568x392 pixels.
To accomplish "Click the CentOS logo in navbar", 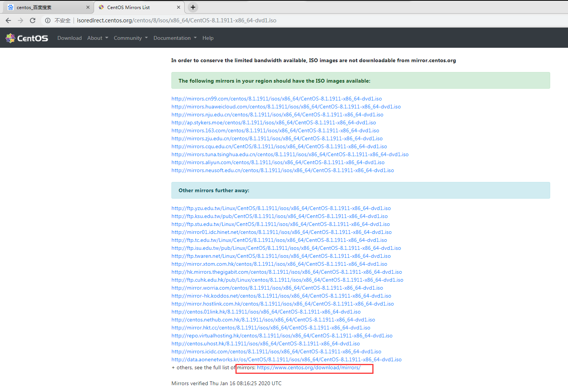I will [x=27, y=38].
